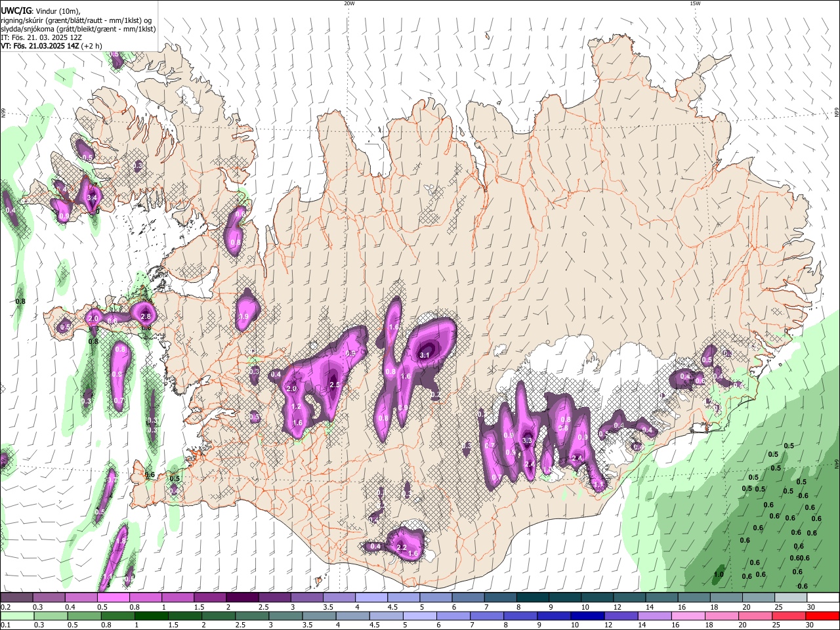
Task: Click the 3.1 snowfall value on map
Action: (424, 355)
